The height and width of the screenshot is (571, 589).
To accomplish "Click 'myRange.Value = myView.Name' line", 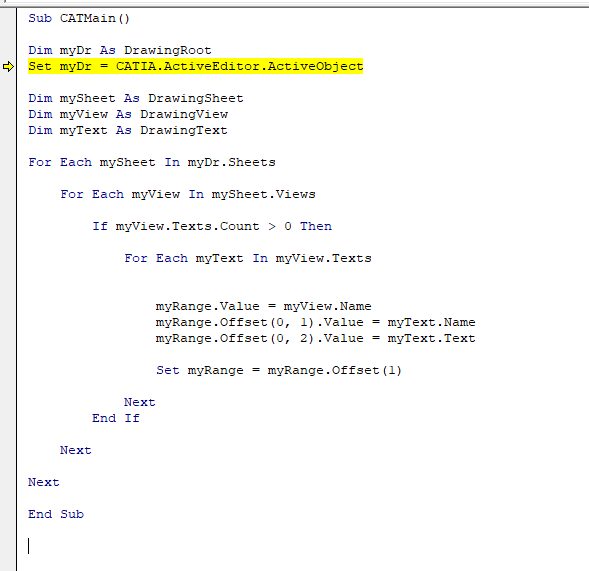I will pos(263,306).
